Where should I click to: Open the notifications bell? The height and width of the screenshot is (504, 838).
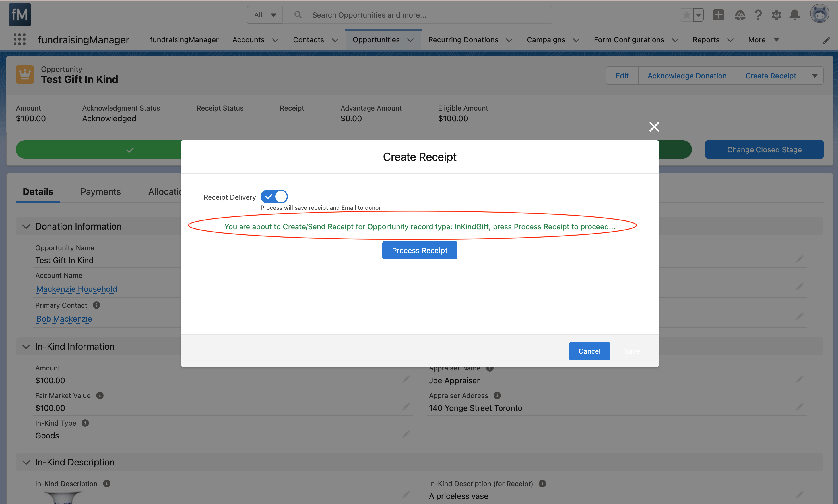click(x=794, y=15)
